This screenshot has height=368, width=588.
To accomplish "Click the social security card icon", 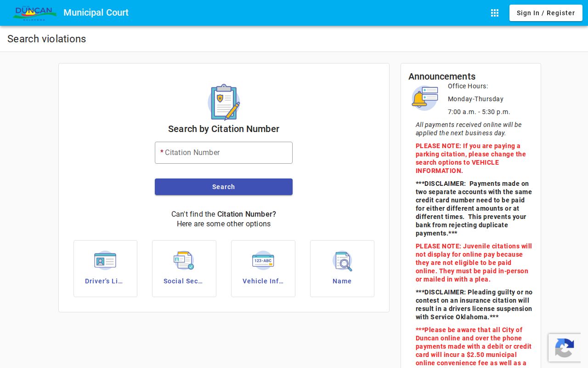I will [184, 260].
